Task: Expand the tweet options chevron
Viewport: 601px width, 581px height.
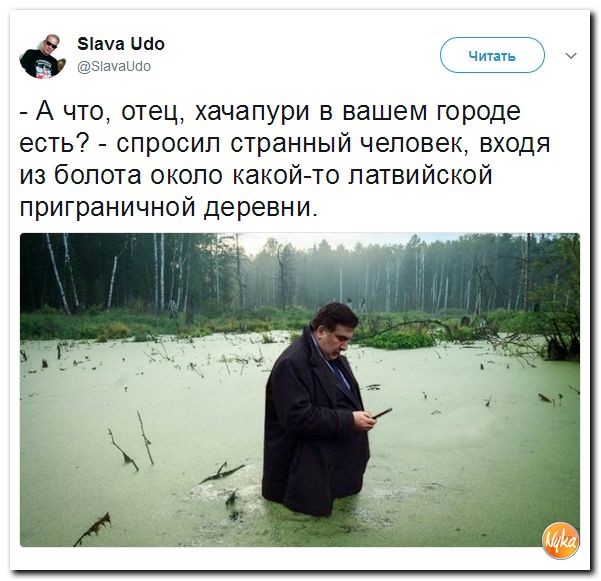Action: 571,56
